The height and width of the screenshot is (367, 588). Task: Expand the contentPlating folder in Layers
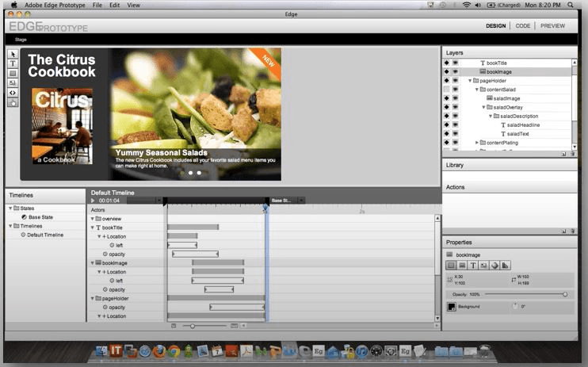click(x=477, y=143)
